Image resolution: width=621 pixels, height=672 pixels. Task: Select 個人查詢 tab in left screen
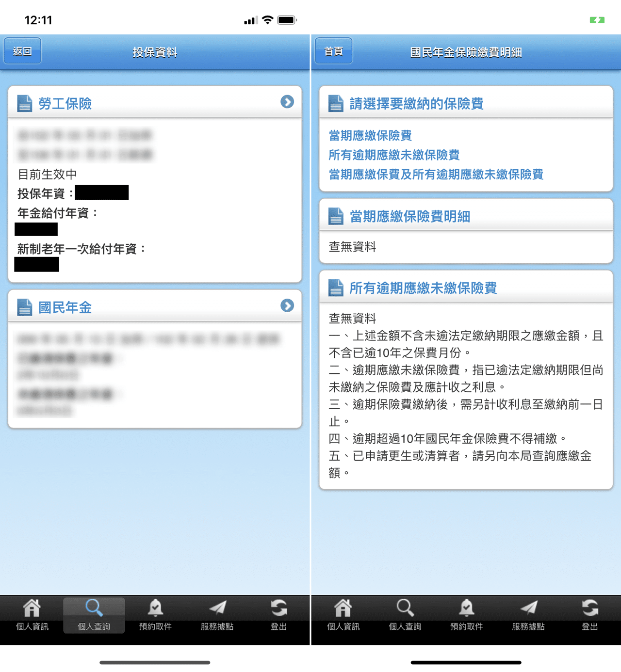94,615
